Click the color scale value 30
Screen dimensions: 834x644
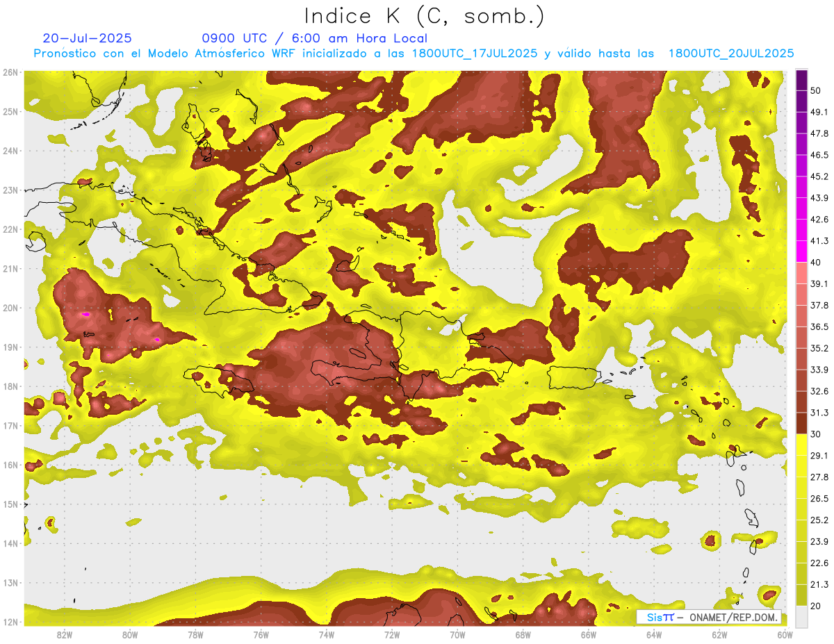pos(816,434)
